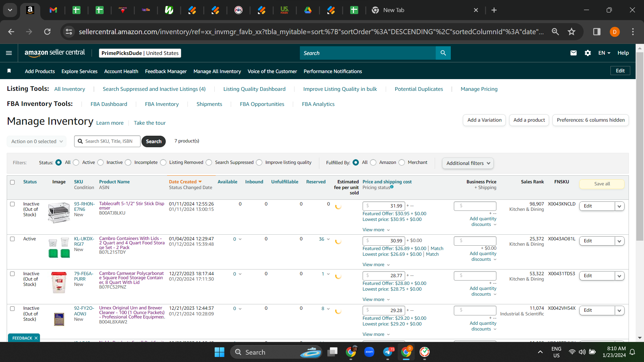Expand View more for the Tablecraft row
Viewport: 644px width, 362px height.
[376, 230]
